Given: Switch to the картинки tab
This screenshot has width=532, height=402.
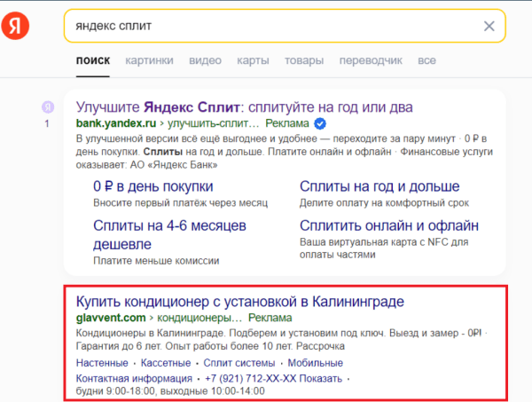Looking at the screenshot, I should [x=149, y=60].
